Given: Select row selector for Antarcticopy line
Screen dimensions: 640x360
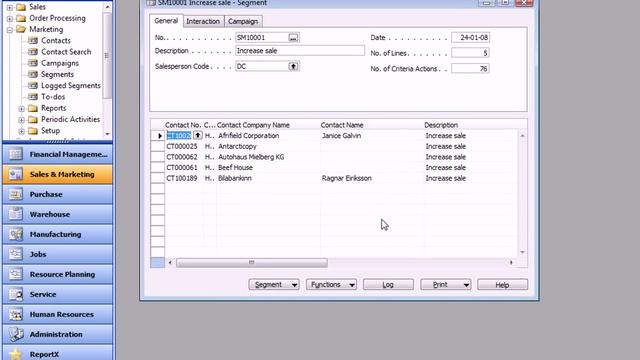Looking at the screenshot, I should click(x=158, y=146).
